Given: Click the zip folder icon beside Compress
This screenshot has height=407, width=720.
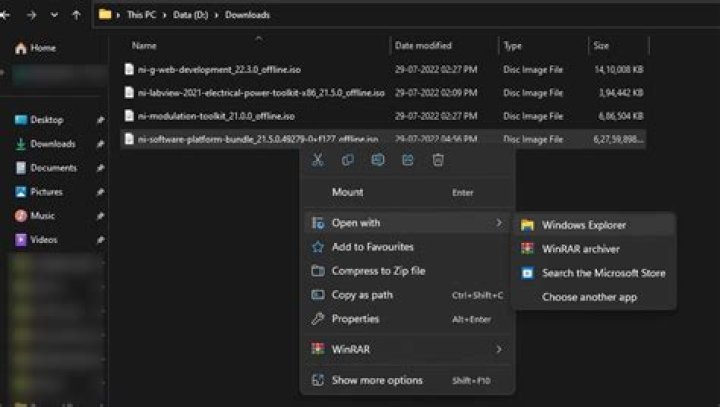Looking at the screenshot, I should click(318, 271).
